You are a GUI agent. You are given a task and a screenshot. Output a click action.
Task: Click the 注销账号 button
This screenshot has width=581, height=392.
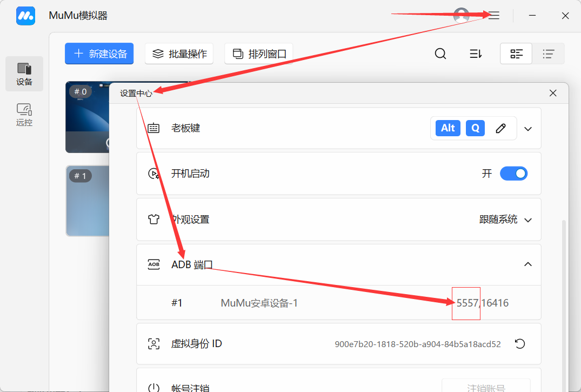point(486,386)
